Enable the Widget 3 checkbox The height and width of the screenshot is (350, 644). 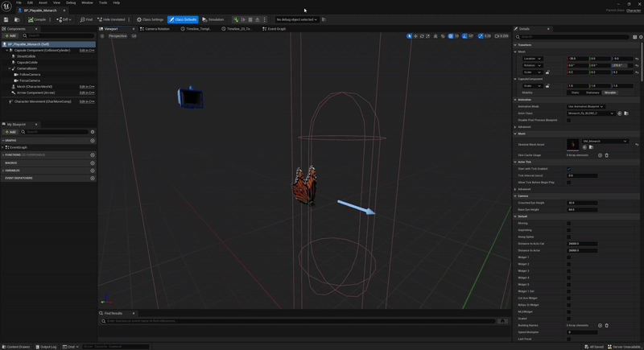569,271
